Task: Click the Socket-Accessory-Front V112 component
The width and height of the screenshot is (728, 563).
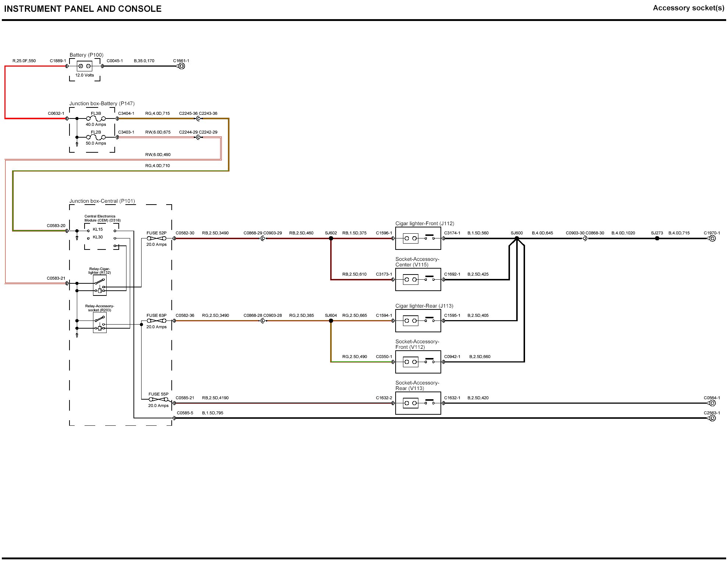Action: (x=418, y=362)
